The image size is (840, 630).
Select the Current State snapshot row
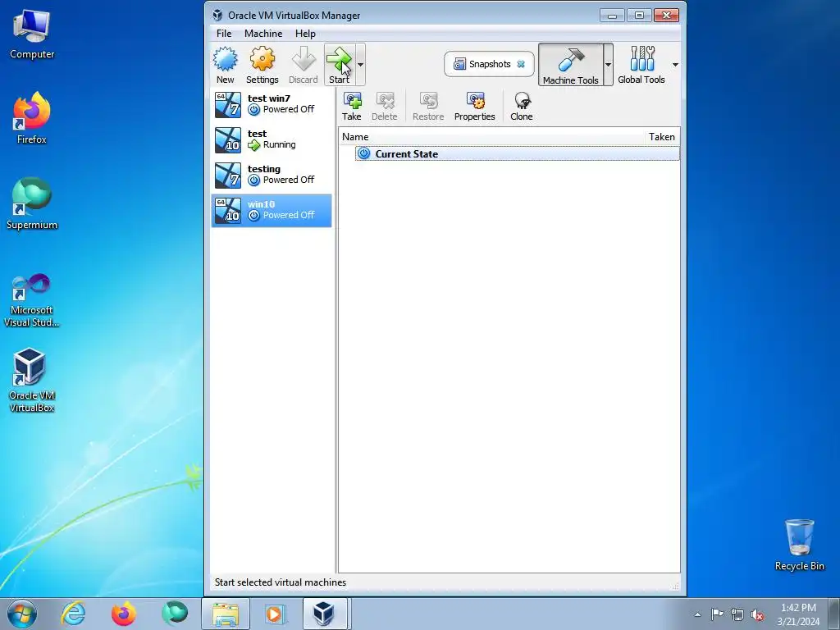(517, 153)
